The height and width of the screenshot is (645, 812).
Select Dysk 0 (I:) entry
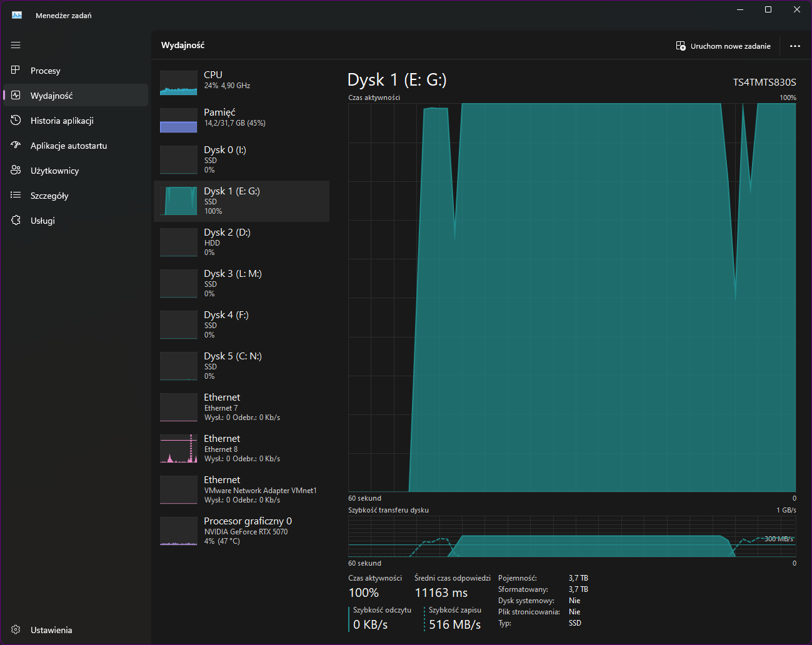(241, 160)
